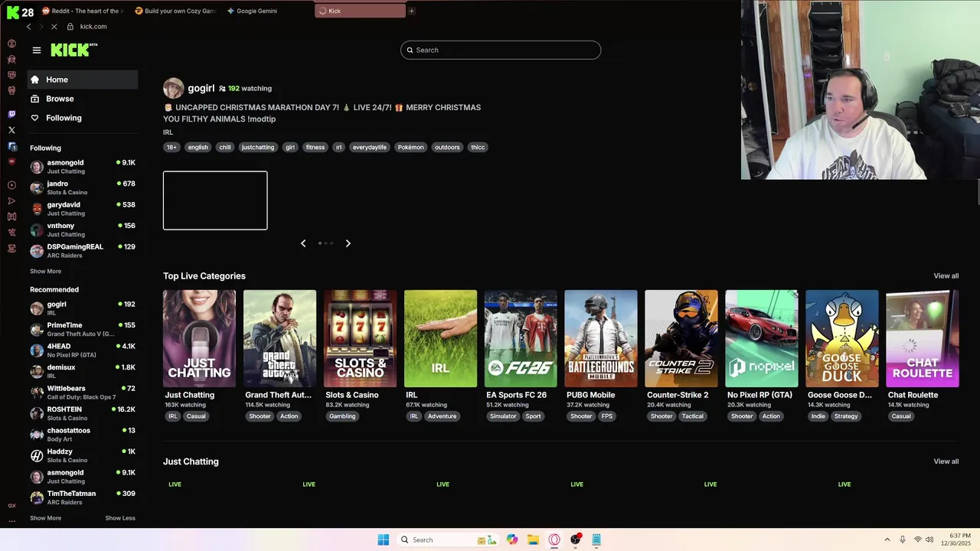Collapse the Recommended list with Show Less

tap(120, 518)
